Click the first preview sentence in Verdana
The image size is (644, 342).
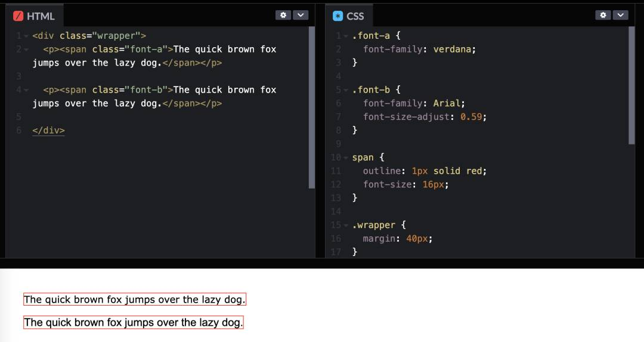click(x=135, y=299)
